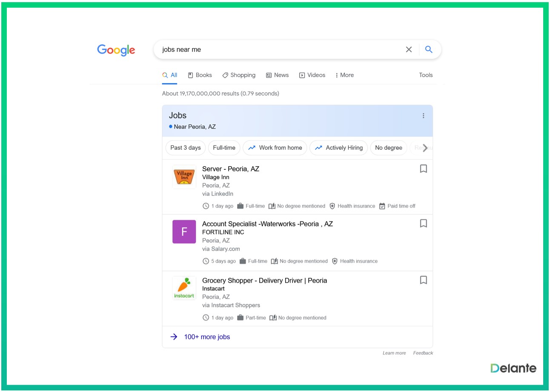
Task: Expand the More search categories menu
Action: [x=345, y=75]
